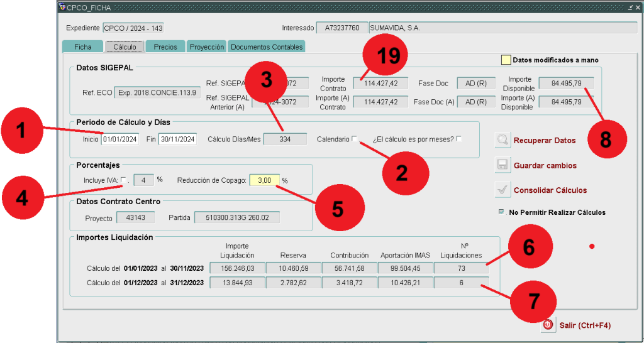Select the Reducción de Copago field
The width and height of the screenshot is (644, 343).
[x=265, y=180]
